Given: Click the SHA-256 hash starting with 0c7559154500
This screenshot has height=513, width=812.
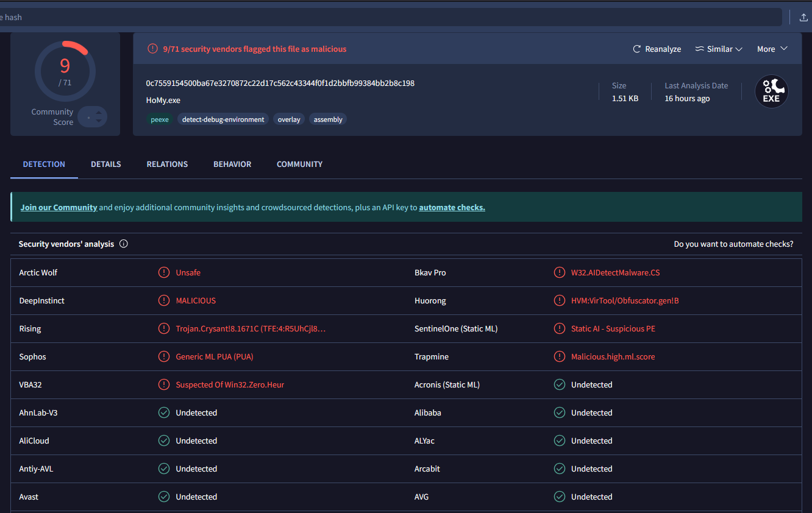Looking at the screenshot, I should pos(280,83).
